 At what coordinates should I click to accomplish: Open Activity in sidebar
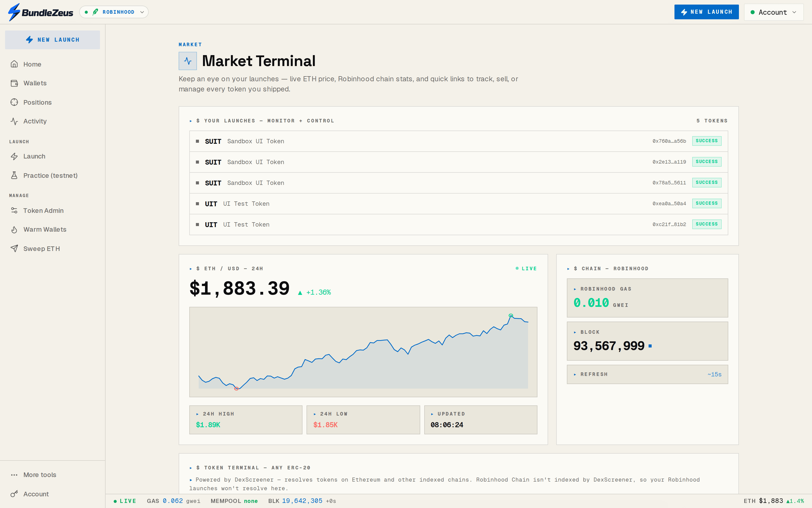point(35,121)
